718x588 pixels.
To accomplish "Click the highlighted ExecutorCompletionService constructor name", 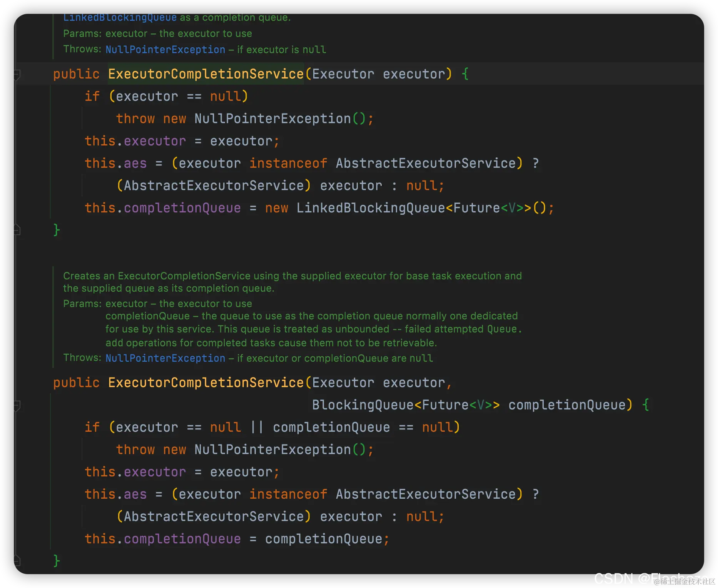I will coord(205,73).
